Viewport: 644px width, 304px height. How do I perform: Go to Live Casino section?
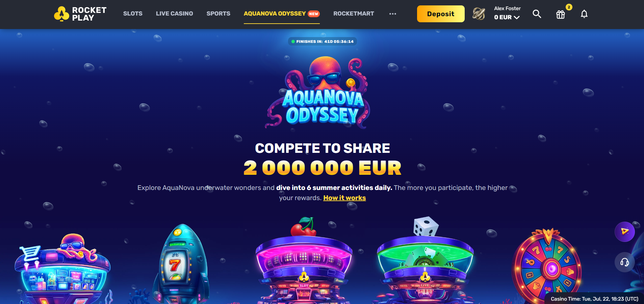click(x=174, y=13)
